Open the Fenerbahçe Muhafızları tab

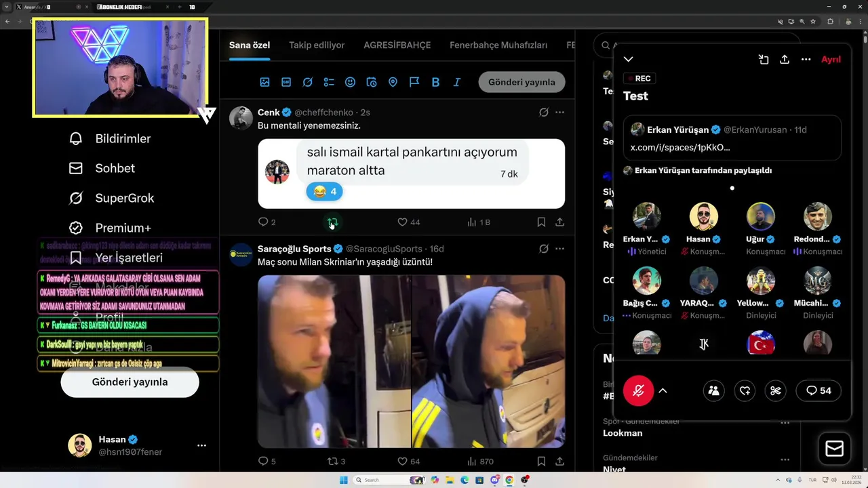(498, 45)
